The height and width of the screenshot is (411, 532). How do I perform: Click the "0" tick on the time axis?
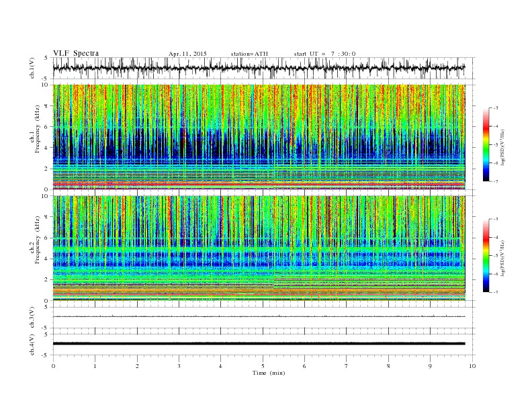pos(53,366)
